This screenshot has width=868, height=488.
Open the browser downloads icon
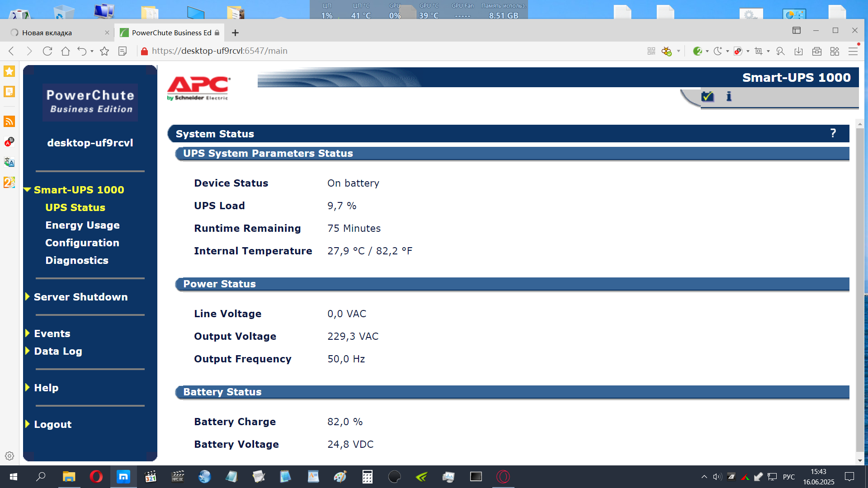(x=798, y=51)
